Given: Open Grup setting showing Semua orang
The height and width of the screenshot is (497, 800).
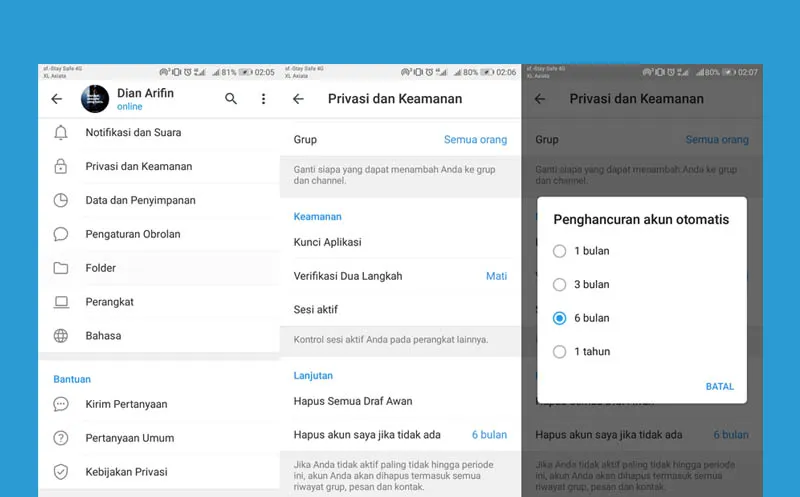Looking at the screenshot, I should point(400,140).
